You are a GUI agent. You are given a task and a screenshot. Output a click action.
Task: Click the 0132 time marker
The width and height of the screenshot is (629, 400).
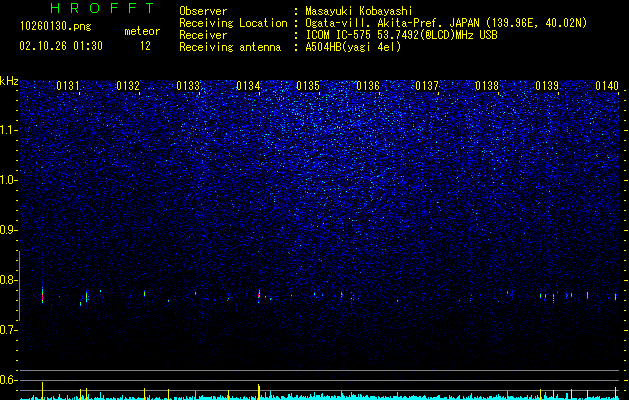[x=128, y=86]
